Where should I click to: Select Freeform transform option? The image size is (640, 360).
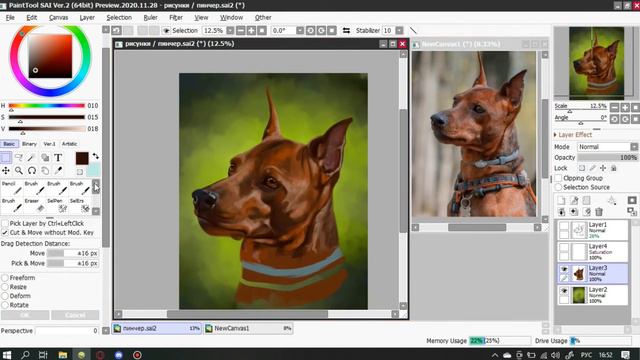coord(5,278)
